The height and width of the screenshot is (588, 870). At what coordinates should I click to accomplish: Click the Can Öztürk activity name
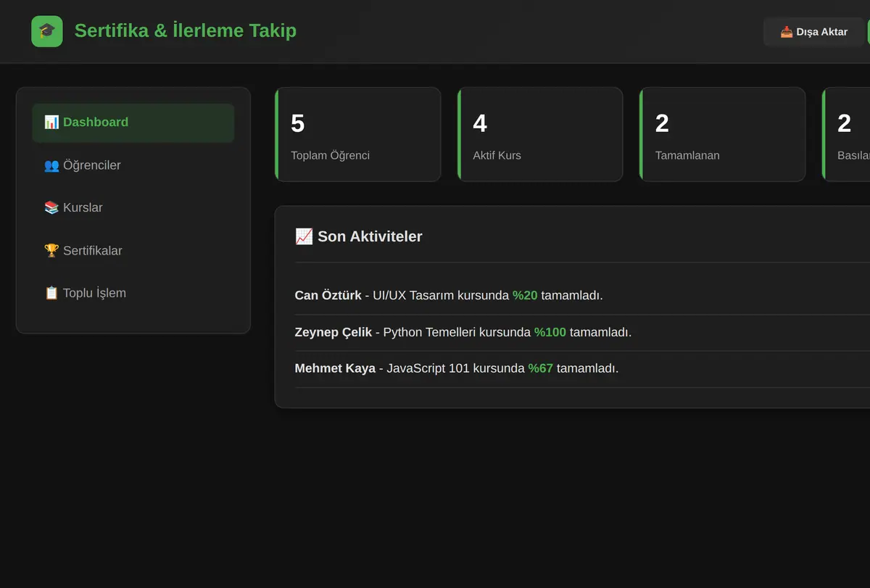click(x=328, y=295)
